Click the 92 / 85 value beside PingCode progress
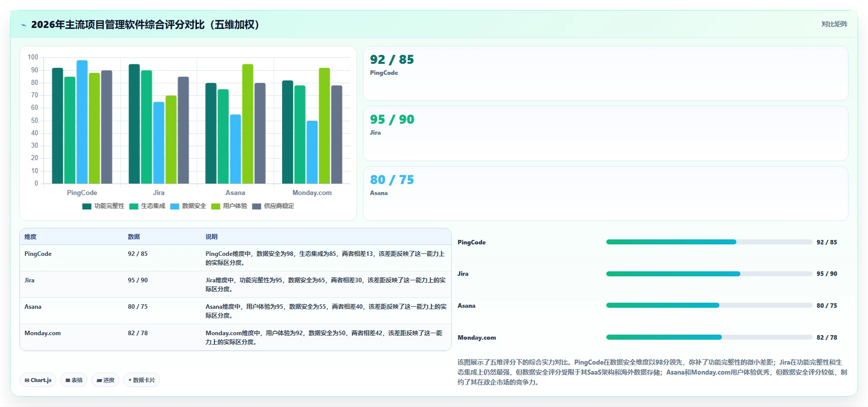868x407 pixels. click(x=827, y=242)
